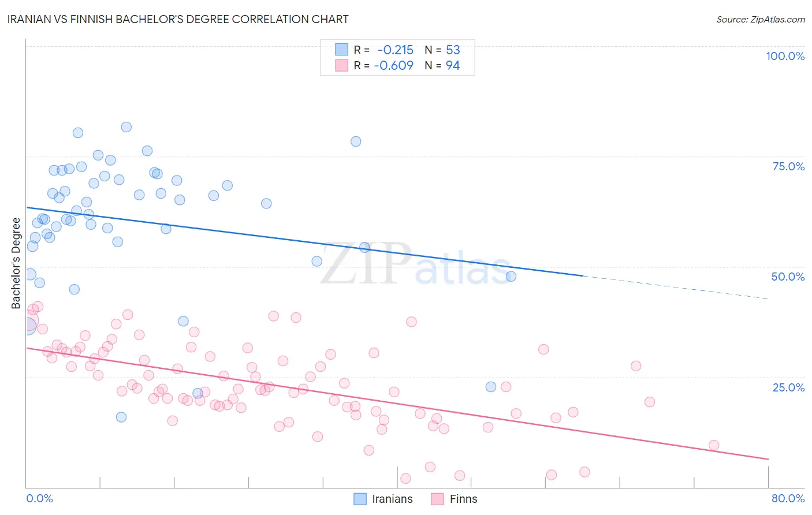The height and width of the screenshot is (515, 812).
Task: Click the R = -0.609 correlation value
Action: pos(384,65)
